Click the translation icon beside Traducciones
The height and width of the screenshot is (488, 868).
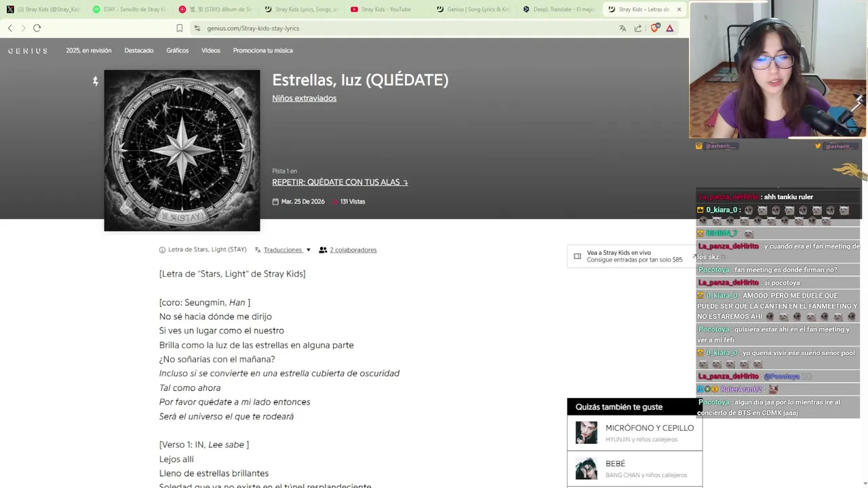(x=258, y=250)
